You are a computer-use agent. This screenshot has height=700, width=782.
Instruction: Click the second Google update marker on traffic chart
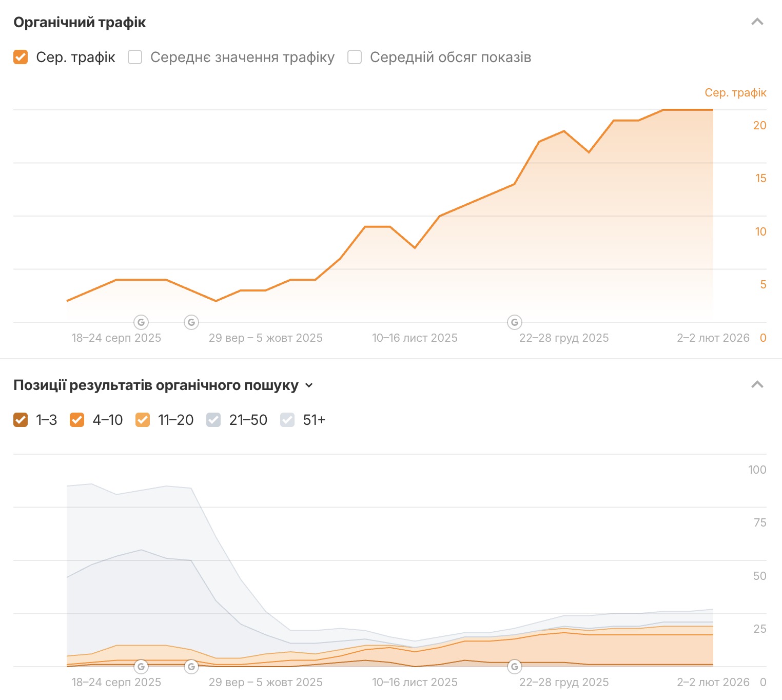[191, 322]
